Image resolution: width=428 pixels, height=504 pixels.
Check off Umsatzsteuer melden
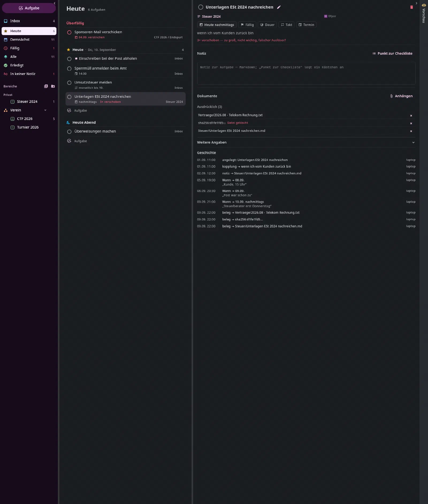pos(69,83)
